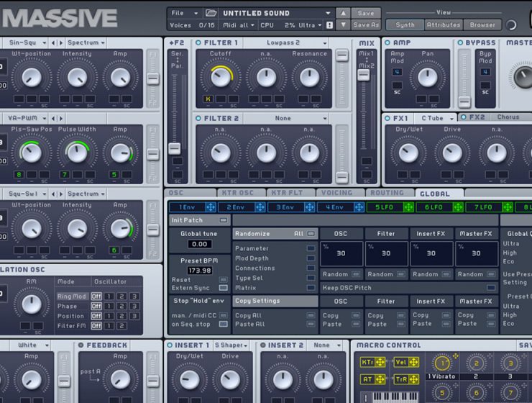The width and height of the screenshot is (532, 403).
Task: Click the Global tune value field
Action: [x=200, y=244]
